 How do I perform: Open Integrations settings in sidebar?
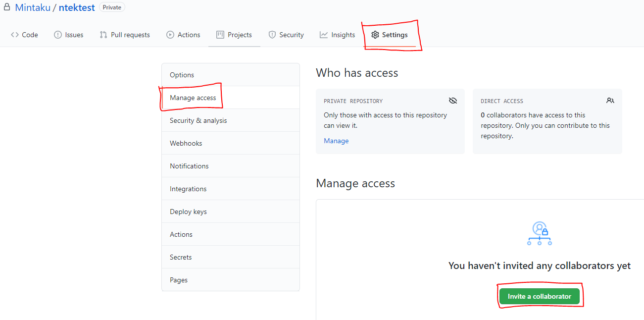pyautogui.click(x=231, y=189)
